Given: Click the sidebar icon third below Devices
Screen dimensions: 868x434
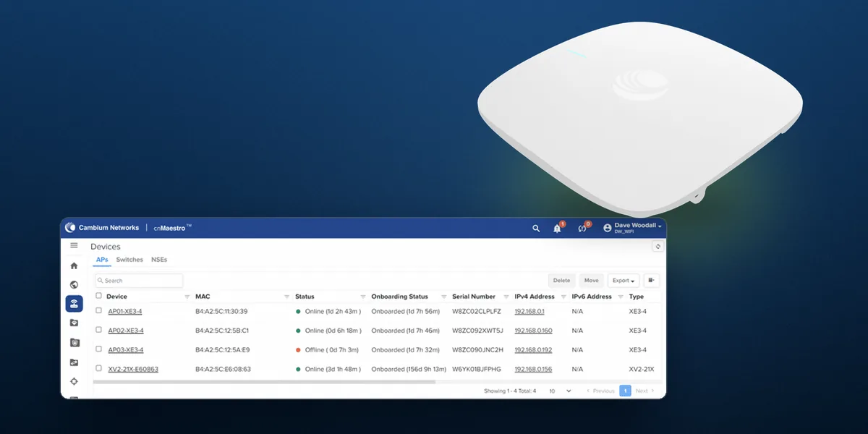Looking at the screenshot, I should (x=74, y=362).
